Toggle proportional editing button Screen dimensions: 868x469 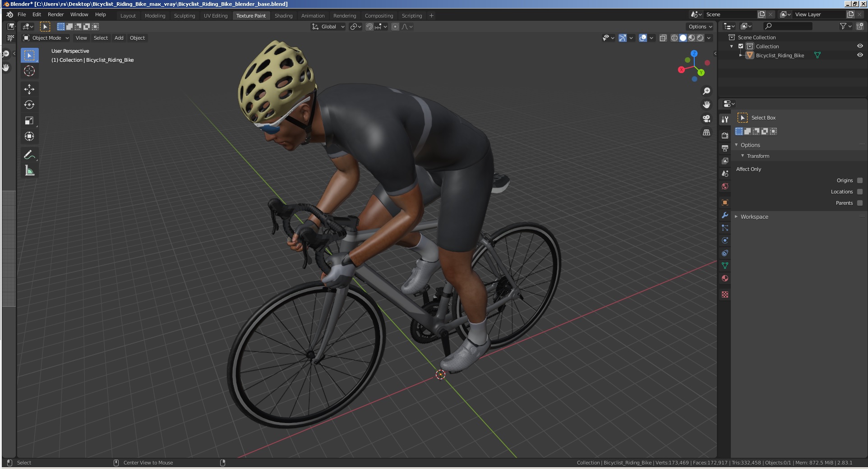(395, 27)
